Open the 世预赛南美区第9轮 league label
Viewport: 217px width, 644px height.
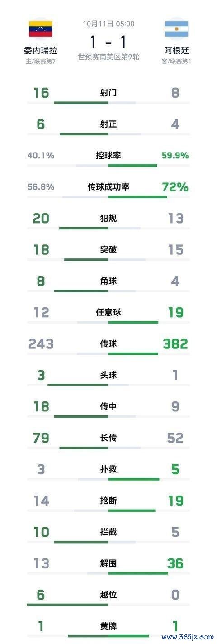pos(108,57)
